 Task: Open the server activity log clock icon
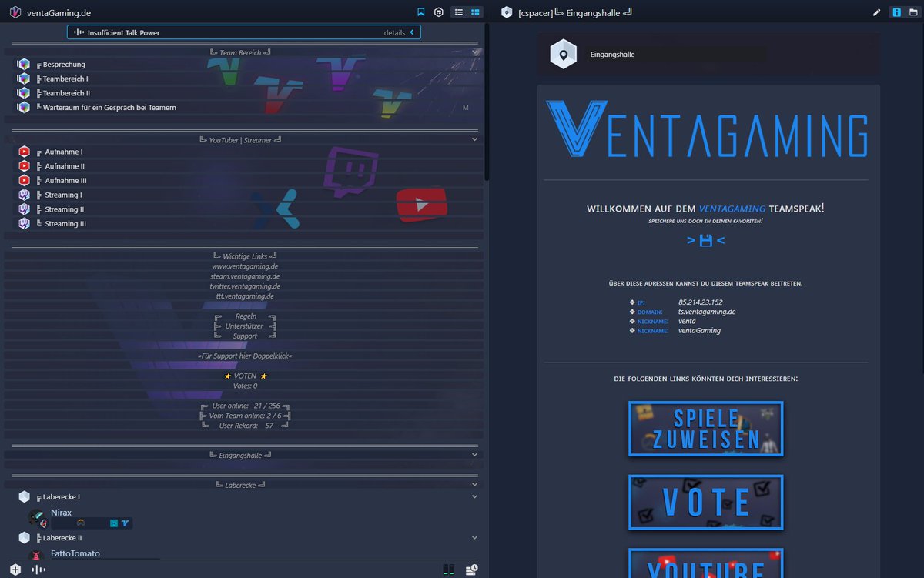pos(471,570)
